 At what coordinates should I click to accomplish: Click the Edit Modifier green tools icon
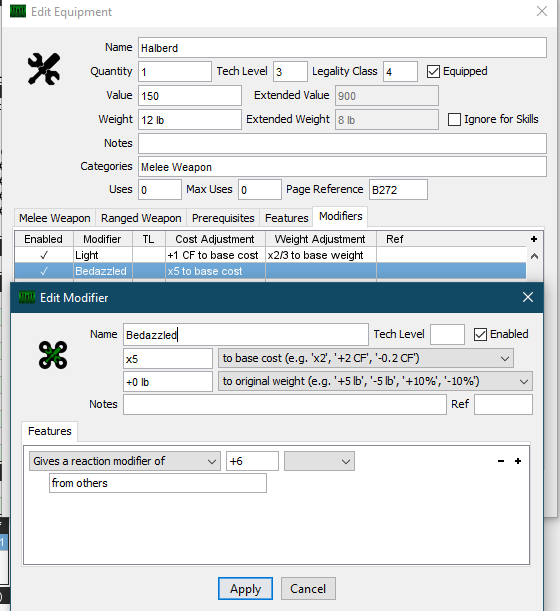[x=53, y=355]
